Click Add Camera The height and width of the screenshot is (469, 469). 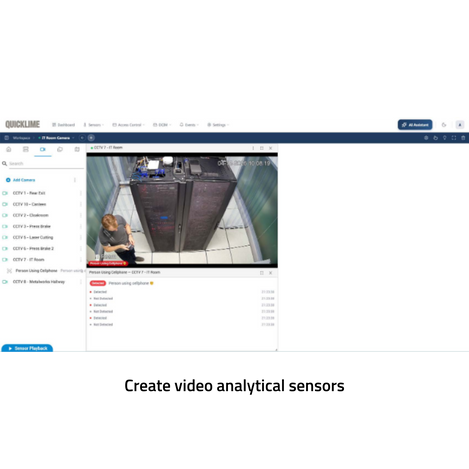21,180
